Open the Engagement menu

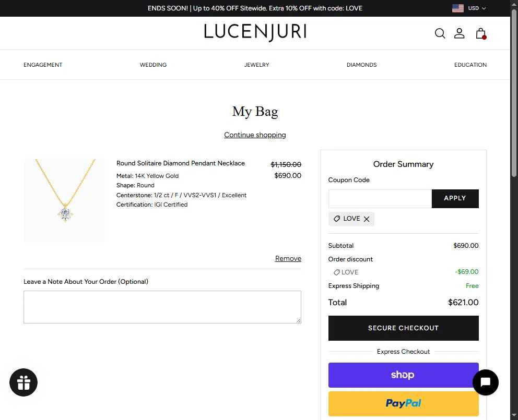pyautogui.click(x=43, y=65)
